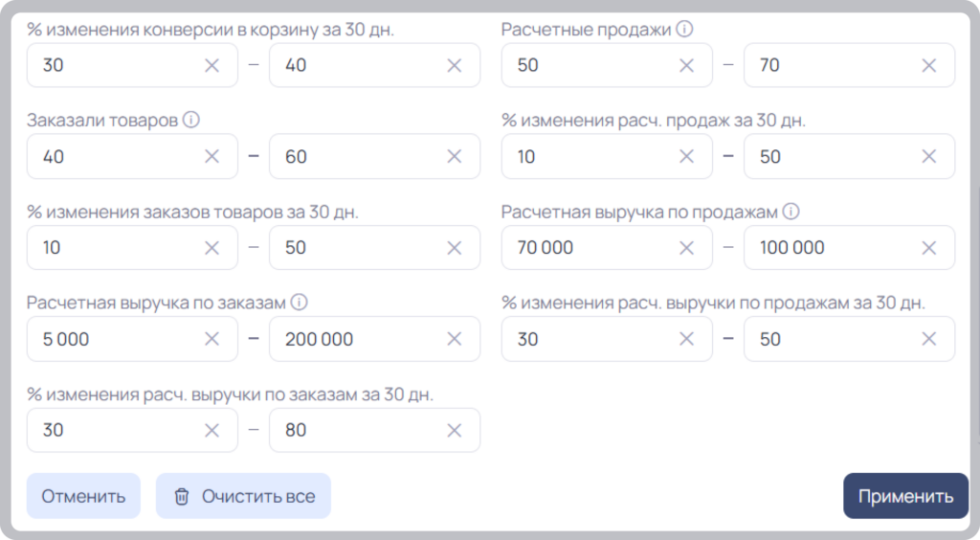The image size is (980, 540).
Task: Clear the 100 000 sales revenue maximum
Action: click(928, 247)
